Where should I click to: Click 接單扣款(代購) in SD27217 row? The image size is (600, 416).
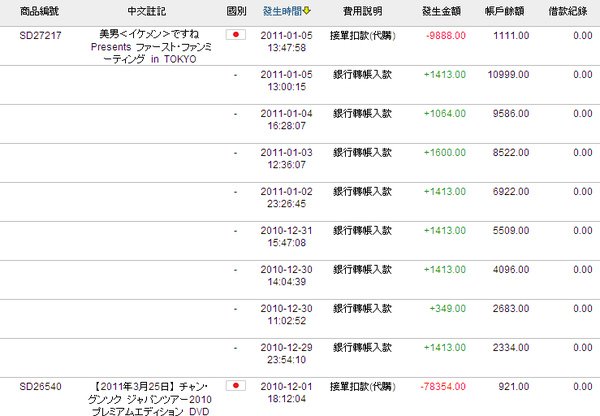tap(363, 36)
